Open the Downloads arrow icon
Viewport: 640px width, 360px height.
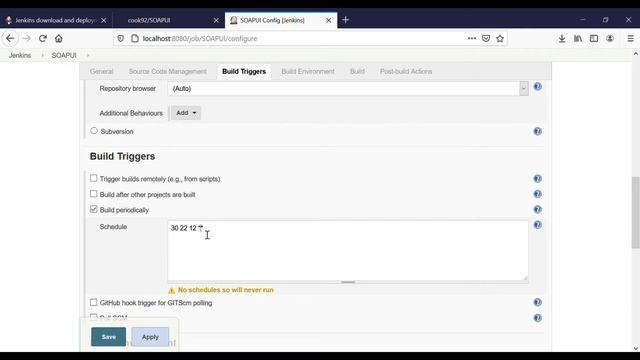[x=562, y=38]
